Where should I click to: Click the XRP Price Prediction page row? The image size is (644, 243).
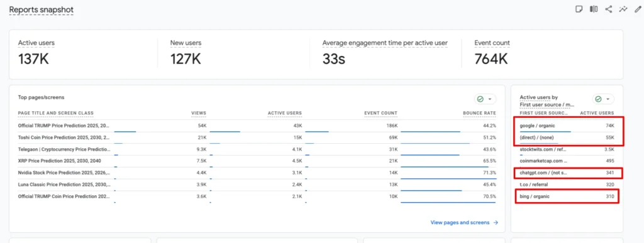pyautogui.click(x=257, y=161)
